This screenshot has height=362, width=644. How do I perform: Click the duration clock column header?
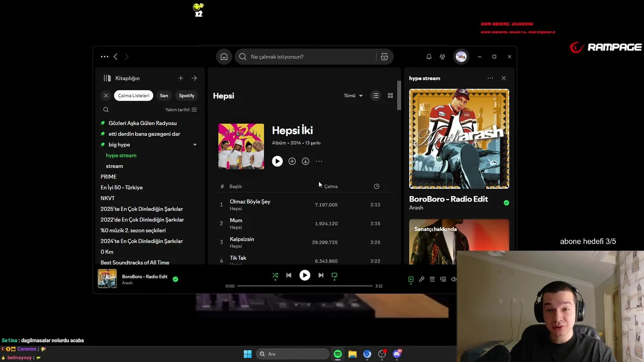(x=376, y=187)
